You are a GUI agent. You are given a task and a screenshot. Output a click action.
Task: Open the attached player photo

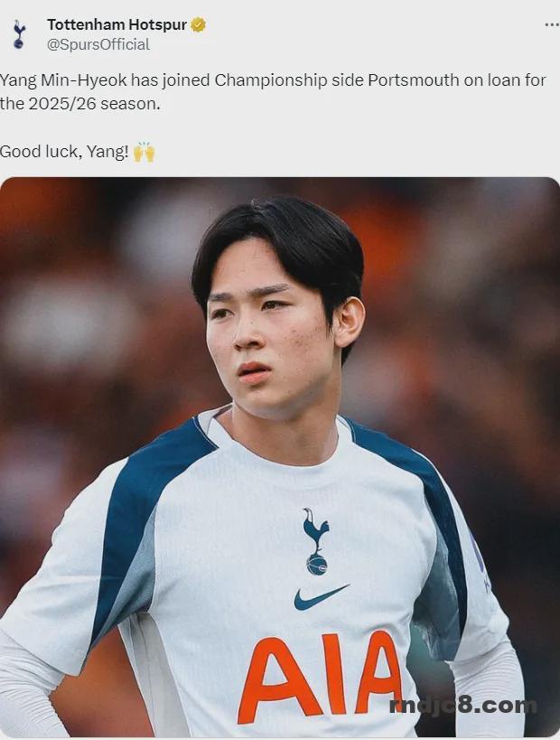click(280, 457)
